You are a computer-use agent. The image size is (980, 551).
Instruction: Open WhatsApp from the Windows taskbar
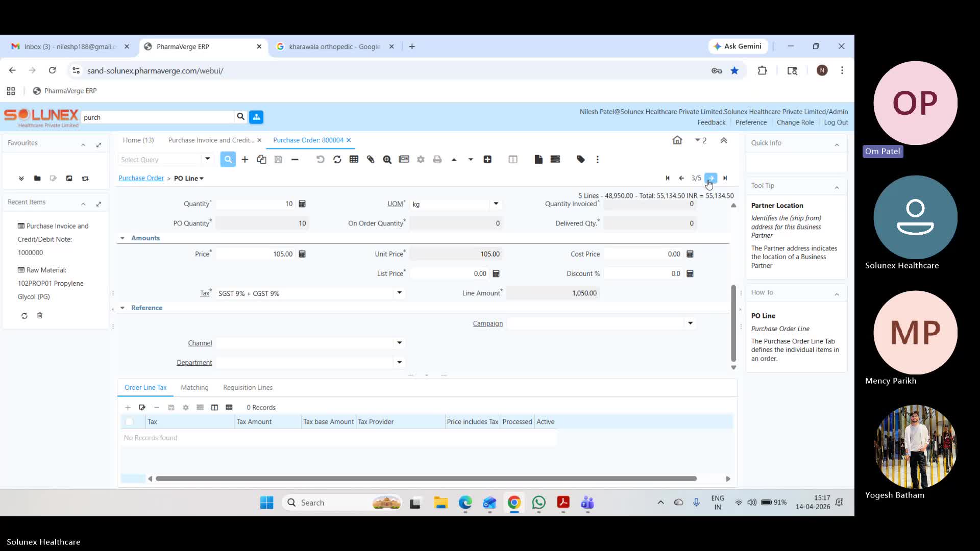point(538,503)
